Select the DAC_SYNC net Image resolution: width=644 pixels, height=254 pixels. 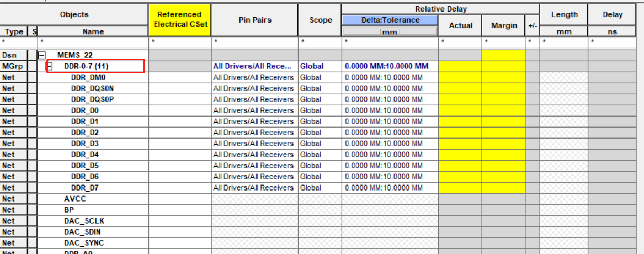[x=84, y=243]
